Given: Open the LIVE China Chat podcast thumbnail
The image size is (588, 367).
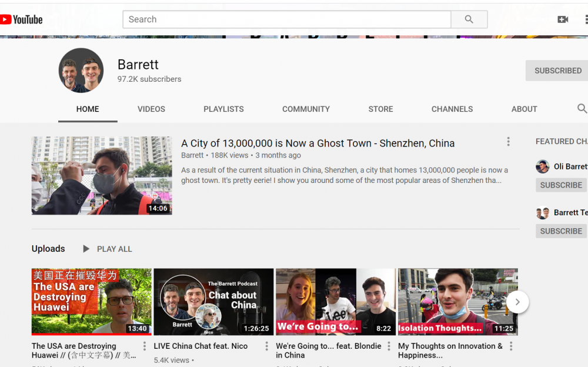Looking at the screenshot, I should click(213, 301).
